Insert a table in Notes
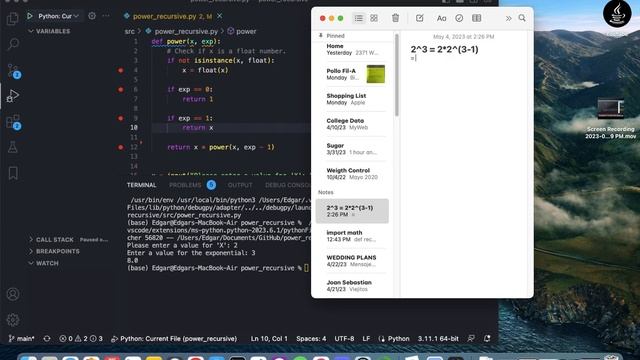The width and height of the screenshot is (640, 360). pos(476,18)
